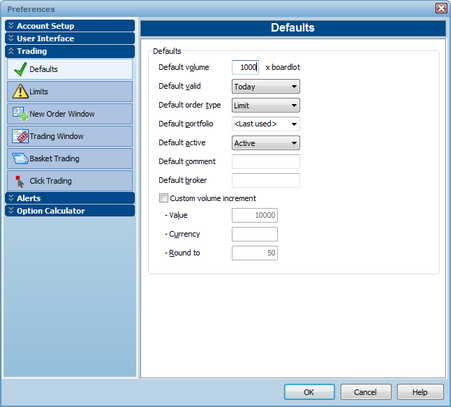The width and height of the screenshot is (451, 407).
Task: Open Limits via yellow warning icon
Action: click(20, 91)
